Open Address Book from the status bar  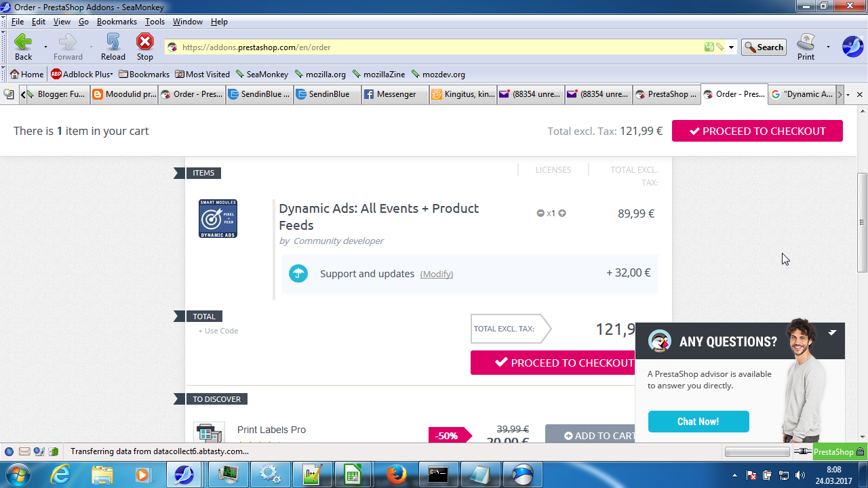click(x=53, y=451)
